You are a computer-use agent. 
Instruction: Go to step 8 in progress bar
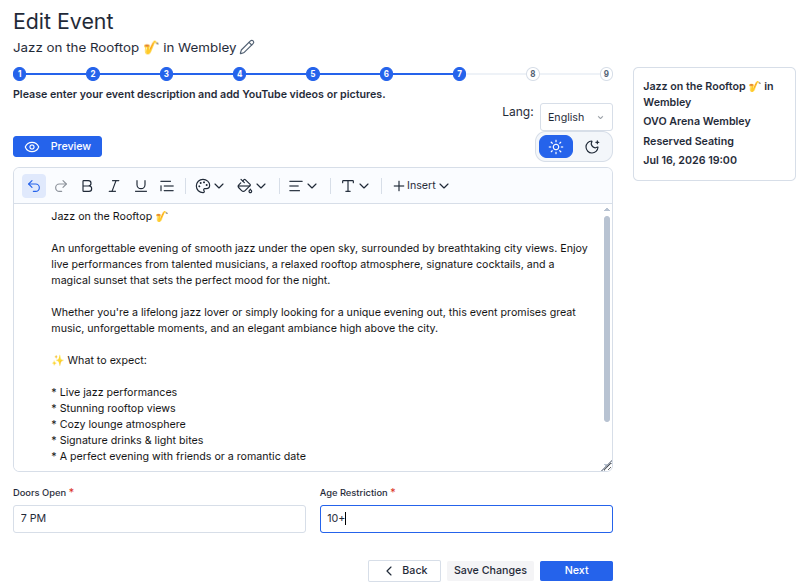pos(532,74)
